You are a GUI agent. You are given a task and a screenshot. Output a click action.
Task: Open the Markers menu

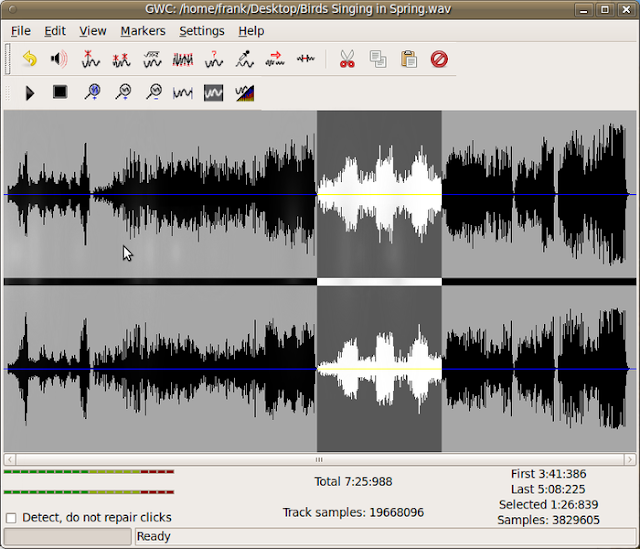(x=142, y=31)
